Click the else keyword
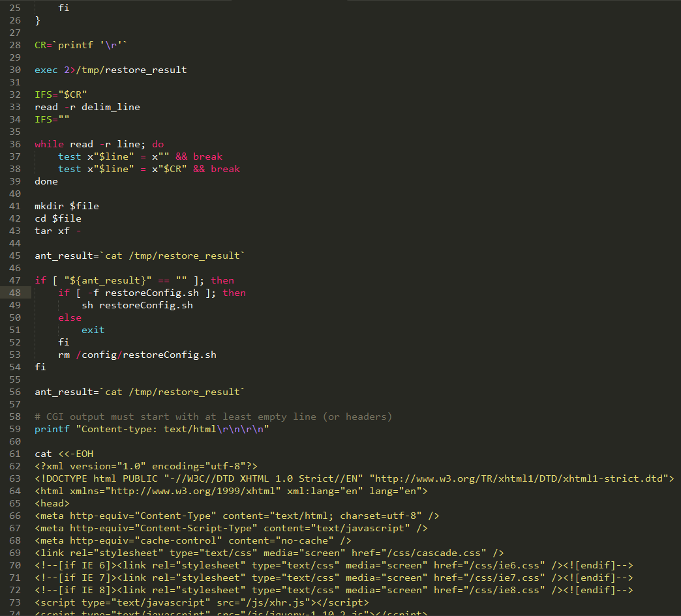Viewport: 681px width, 616px height. click(x=70, y=317)
